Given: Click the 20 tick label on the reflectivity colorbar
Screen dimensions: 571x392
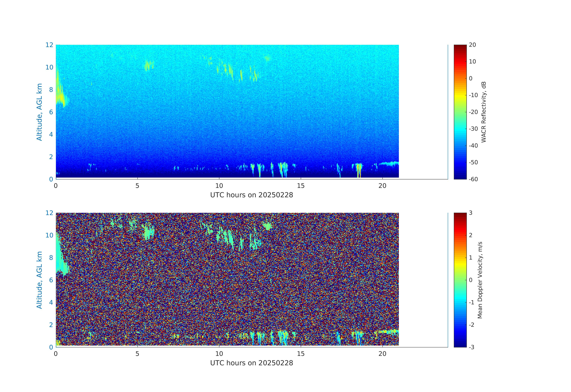Looking at the screenshot, I should coord(472,45).
